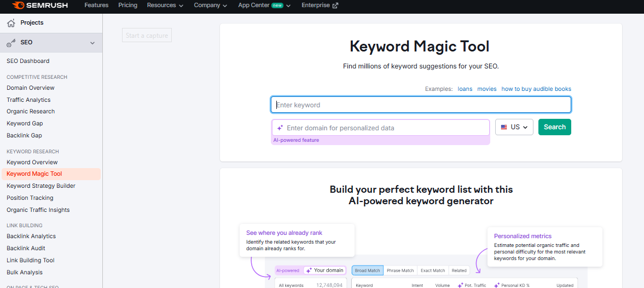Click the 'See where you already rank' heading
This screenshot has height=288, width=644.
284,233
